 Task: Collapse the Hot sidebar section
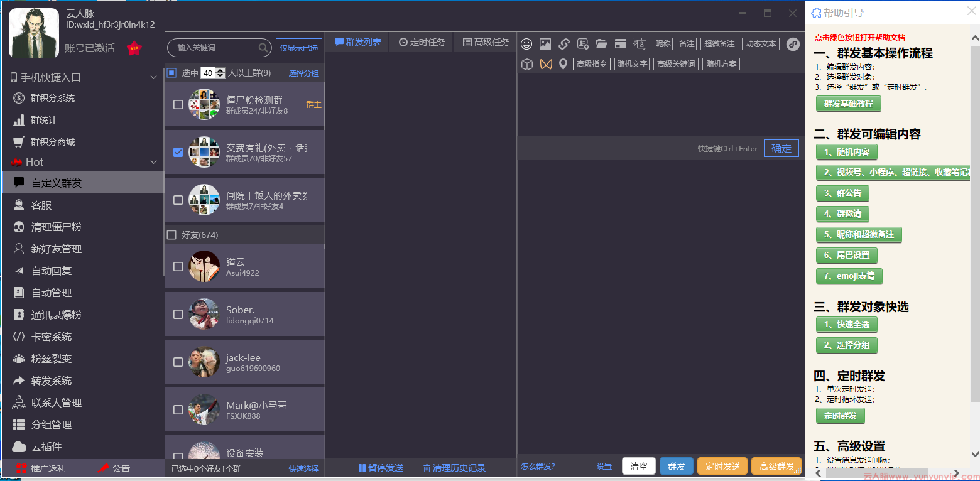[x=154, y=162]
